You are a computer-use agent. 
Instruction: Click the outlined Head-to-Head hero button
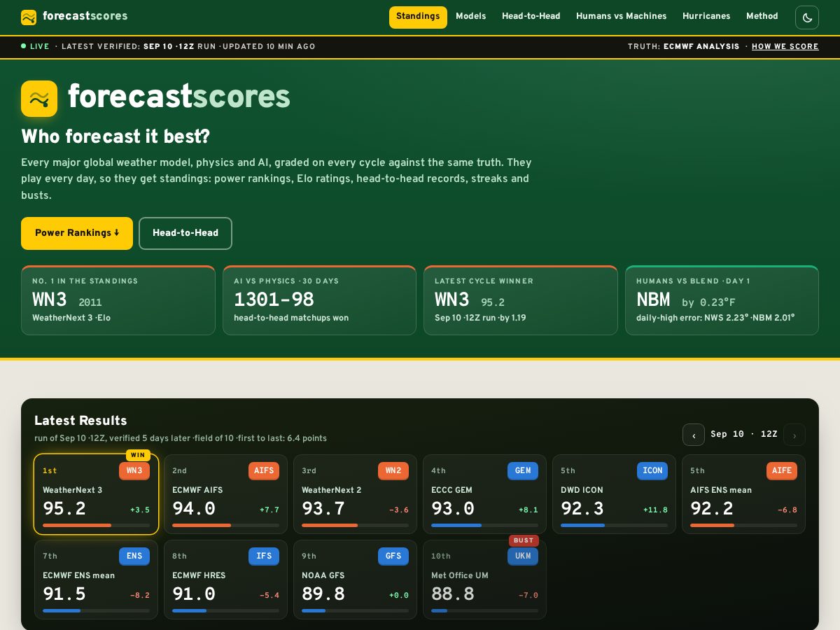pyautogui.click(x=185, y=233)
